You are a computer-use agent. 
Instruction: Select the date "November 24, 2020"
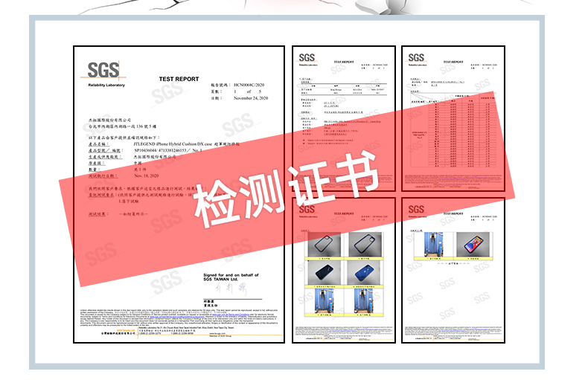251,98
